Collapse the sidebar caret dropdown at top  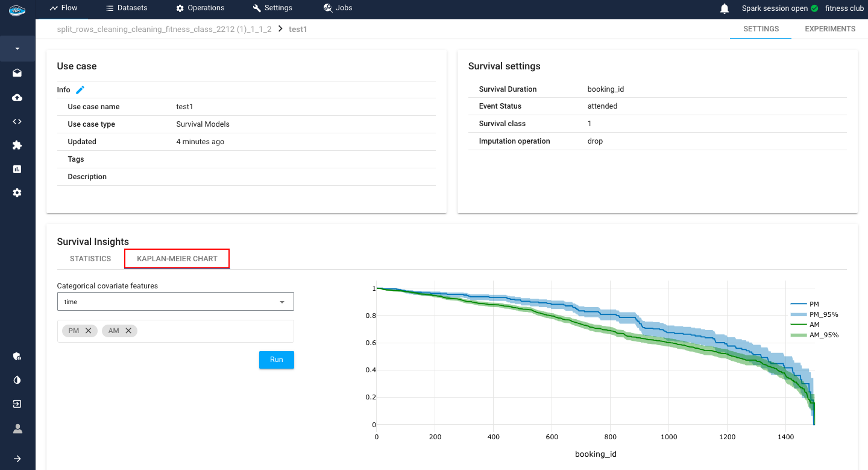pyautogui.click(x=17, y=48)
